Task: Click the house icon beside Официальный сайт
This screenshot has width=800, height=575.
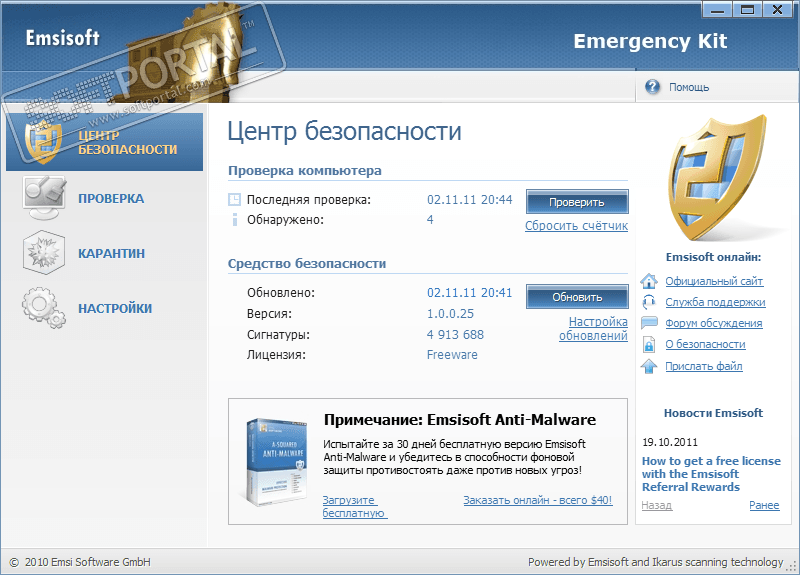Action: [x=649, y=281]
